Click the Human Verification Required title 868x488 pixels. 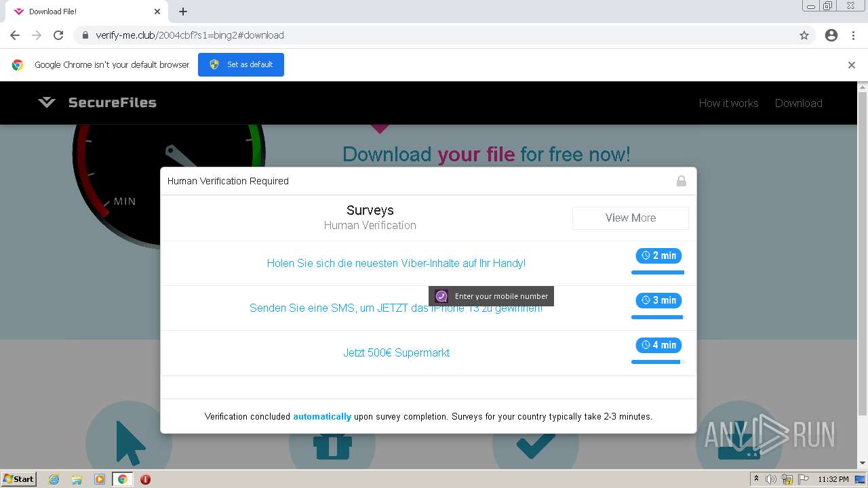click(228, 181)
